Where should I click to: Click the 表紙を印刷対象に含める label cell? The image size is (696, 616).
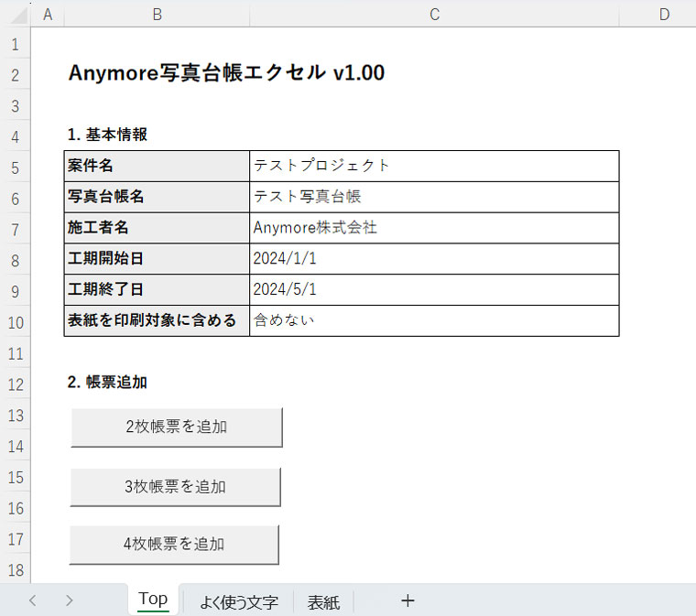(x=157, y=320)
